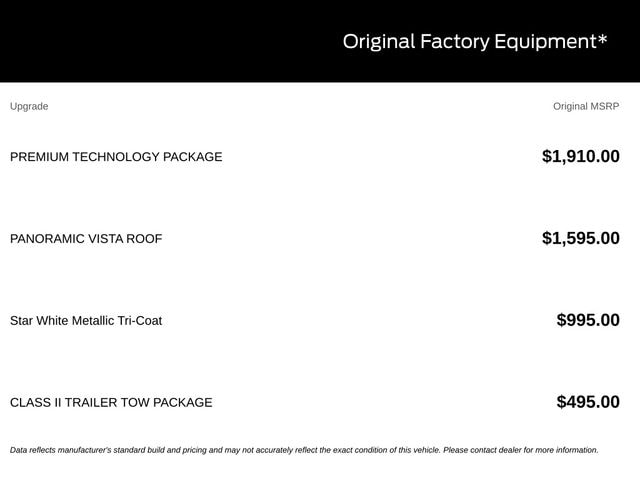Click the $1,595.00 price value
Image resolution: width=640 pixels, height=480 pixels.
(x=580, y=238)
